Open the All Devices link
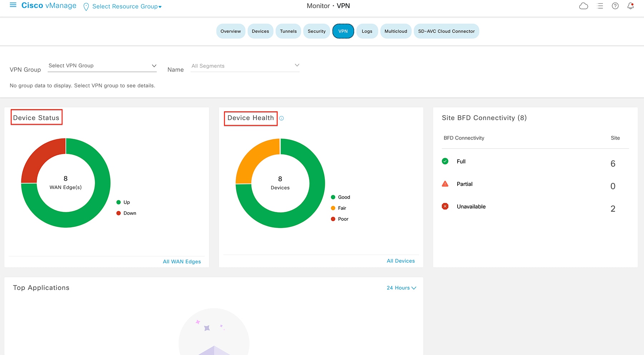Screen dimensions: 644x355 tap(401, 261)
